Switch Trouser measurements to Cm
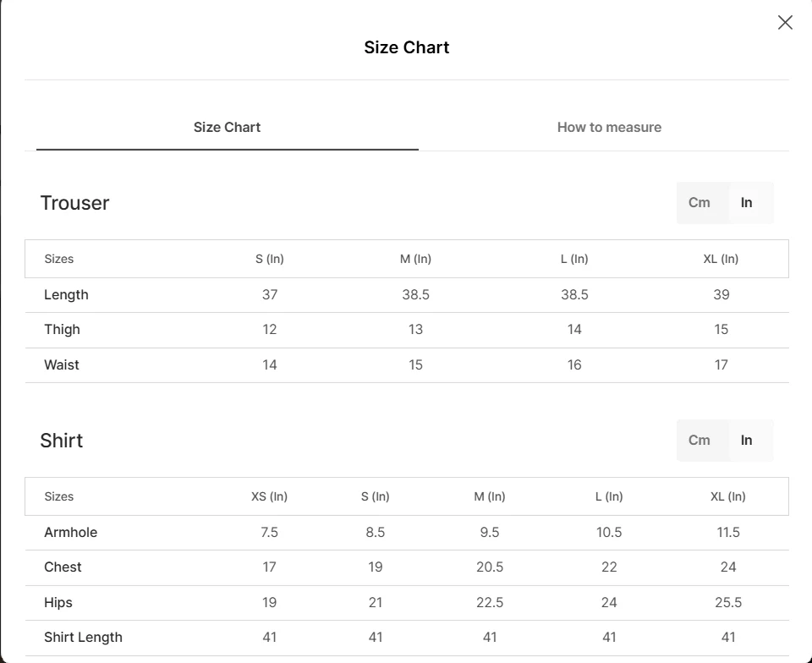 pyautogui.click(x=700, y=203)
